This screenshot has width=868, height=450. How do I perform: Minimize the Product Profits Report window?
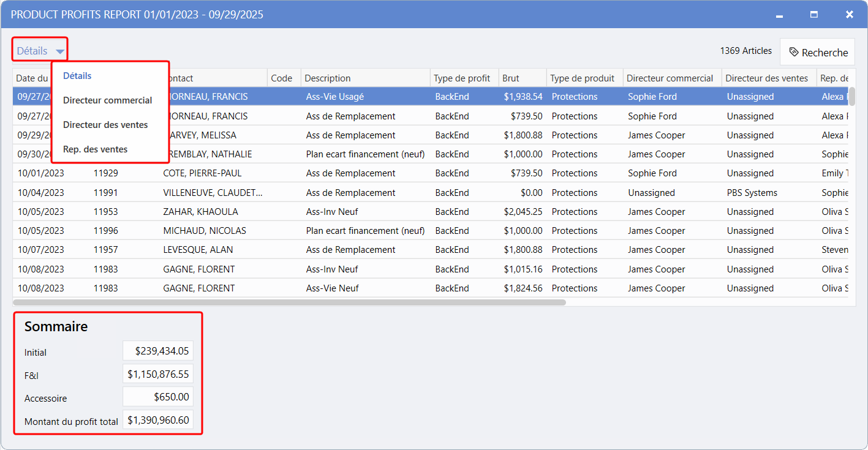coord(779,15)
